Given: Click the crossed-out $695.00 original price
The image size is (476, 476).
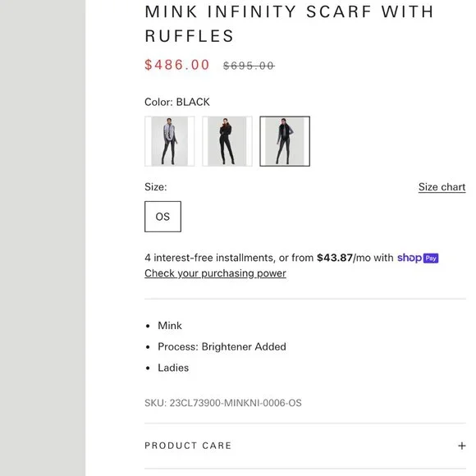Looking at the screenshot, I should (x=249, y=66).
